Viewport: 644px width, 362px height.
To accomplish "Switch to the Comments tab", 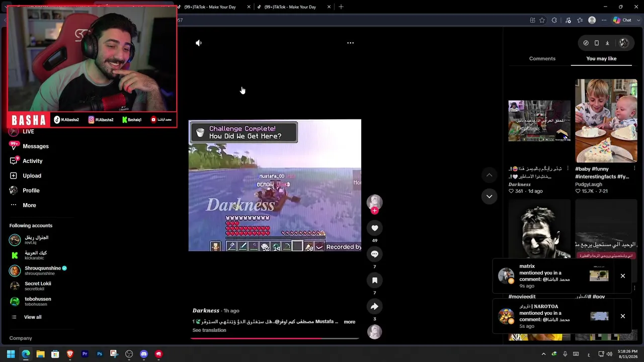I will [x=542, y=59].
